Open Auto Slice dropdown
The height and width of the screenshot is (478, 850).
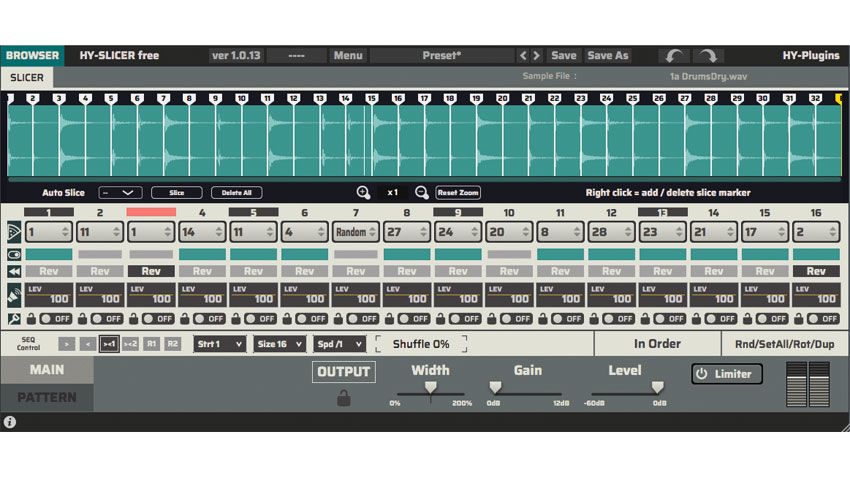pos(120,192)
